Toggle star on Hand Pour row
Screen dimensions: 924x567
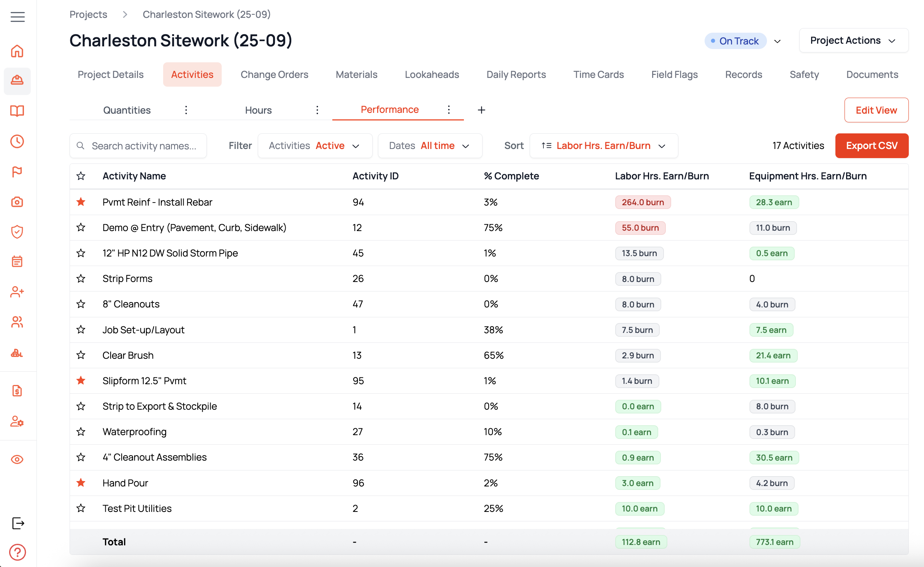click(x=81, y=483)
